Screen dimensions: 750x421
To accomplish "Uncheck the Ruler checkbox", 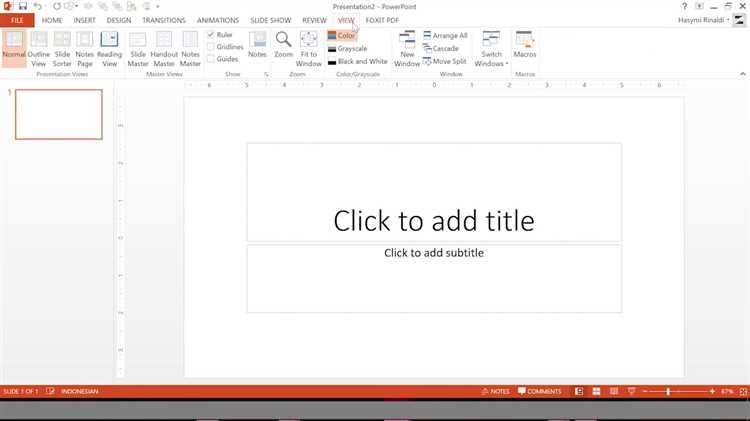I will point(211,35).
